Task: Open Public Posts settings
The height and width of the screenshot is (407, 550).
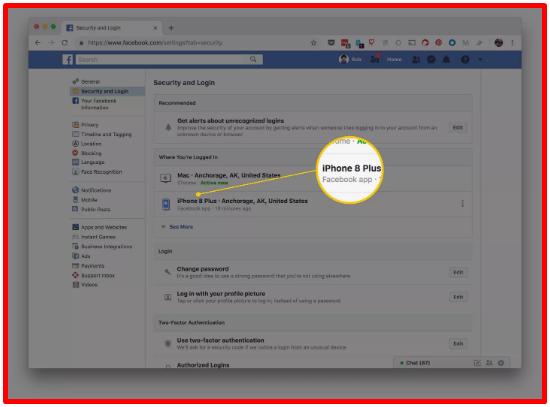Action: pyautogui.click(x=91, y=209)
